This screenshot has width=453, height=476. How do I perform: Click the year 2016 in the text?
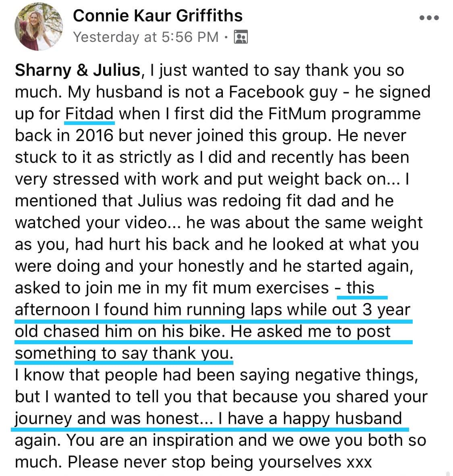pyautogui.click(x=94, y=136)
